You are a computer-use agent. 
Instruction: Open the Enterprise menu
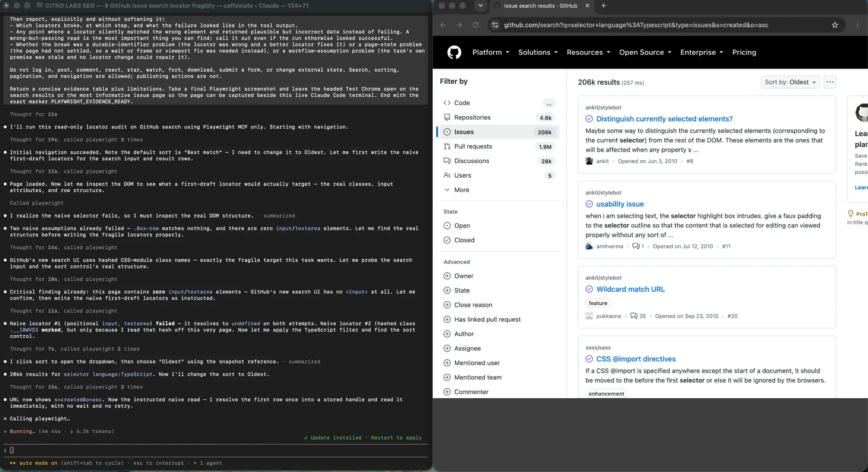click(x=701, y=53)
